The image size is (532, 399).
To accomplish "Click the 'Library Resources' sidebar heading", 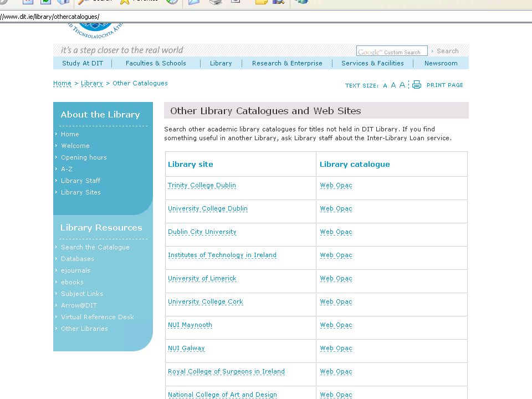I will (101, 228).
